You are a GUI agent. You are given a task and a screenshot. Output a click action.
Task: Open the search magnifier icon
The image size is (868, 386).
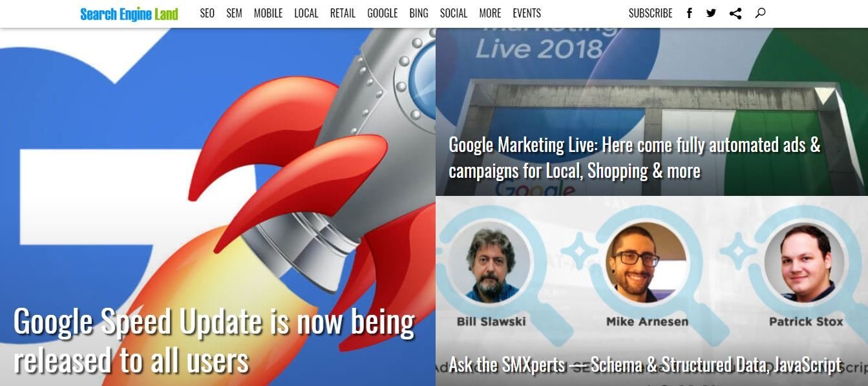coord(760,13)
